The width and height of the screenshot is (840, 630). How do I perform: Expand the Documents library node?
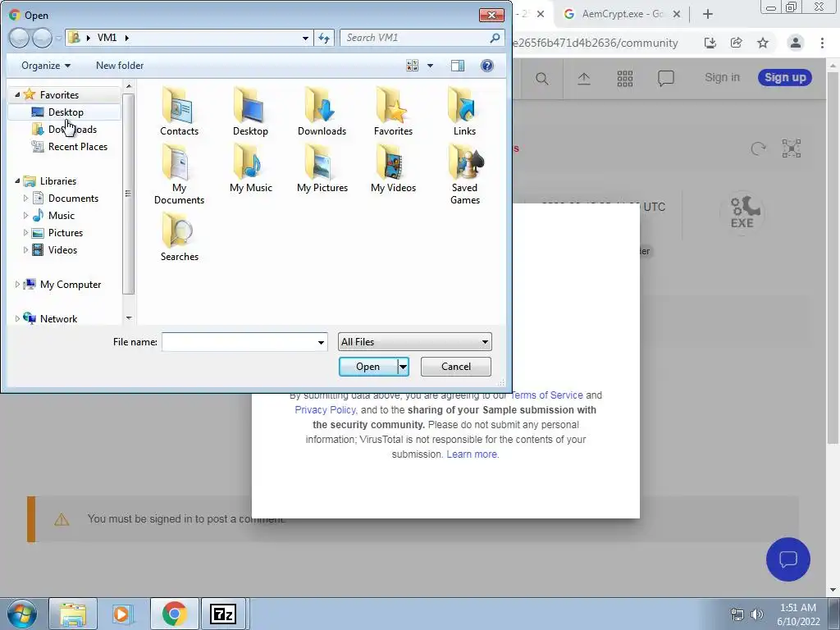[25, 199]
